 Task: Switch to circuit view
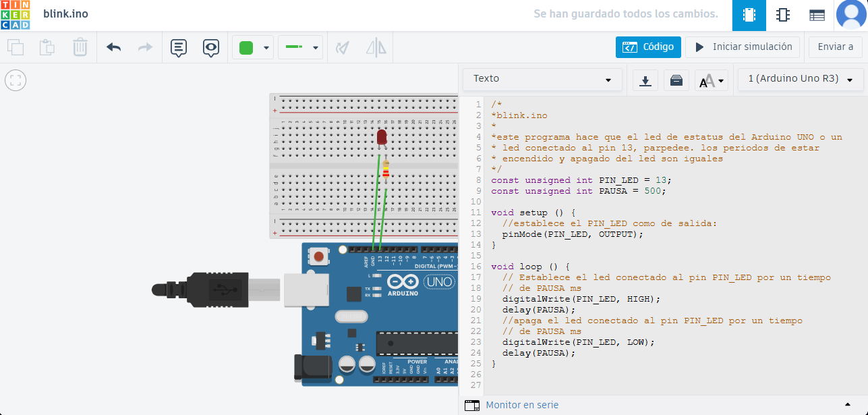pyautogui.click(x=749, y=15)
